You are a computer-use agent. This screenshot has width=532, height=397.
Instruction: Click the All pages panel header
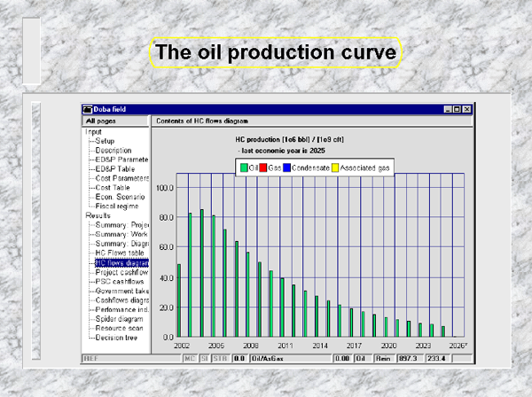pos(115,121)
